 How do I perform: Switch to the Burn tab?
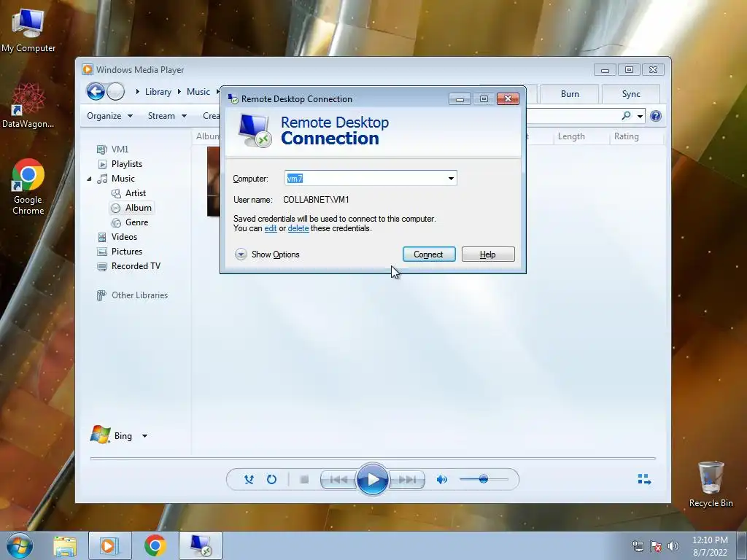tap(570, 94)
